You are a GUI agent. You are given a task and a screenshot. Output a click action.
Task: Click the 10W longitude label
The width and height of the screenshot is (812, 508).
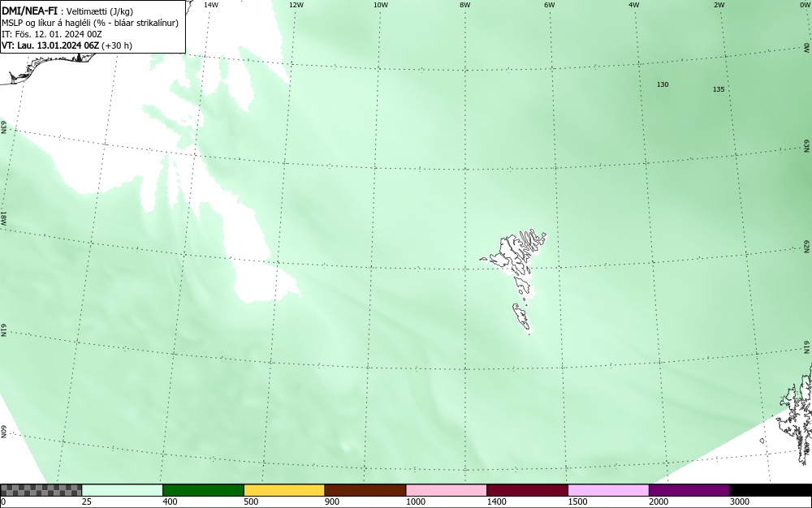(x=381, y=5)
